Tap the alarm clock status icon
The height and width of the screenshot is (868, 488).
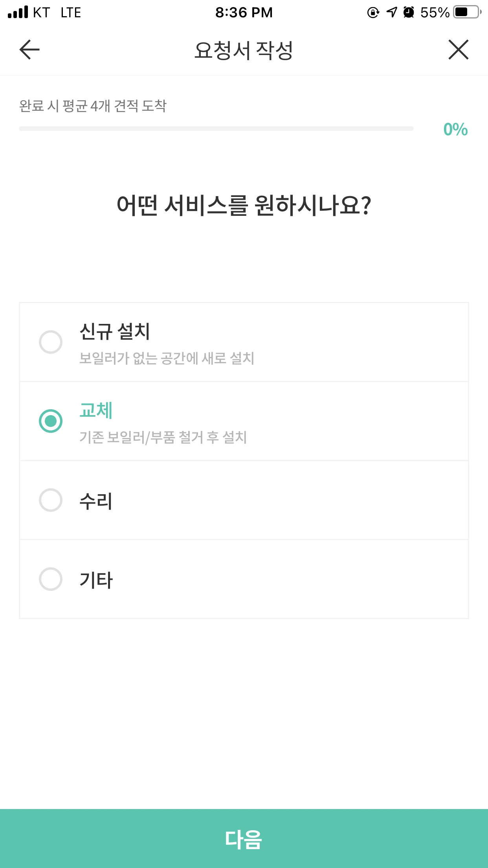pyautogui.click(x=409, y=13)
